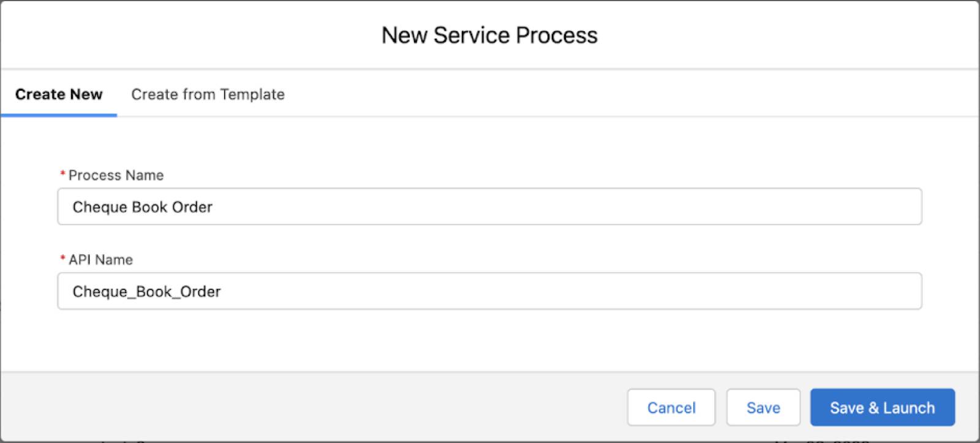Screen dimensions: 980x443
Task: Click inside the Process Name field
Action: [x=429, y=206]
